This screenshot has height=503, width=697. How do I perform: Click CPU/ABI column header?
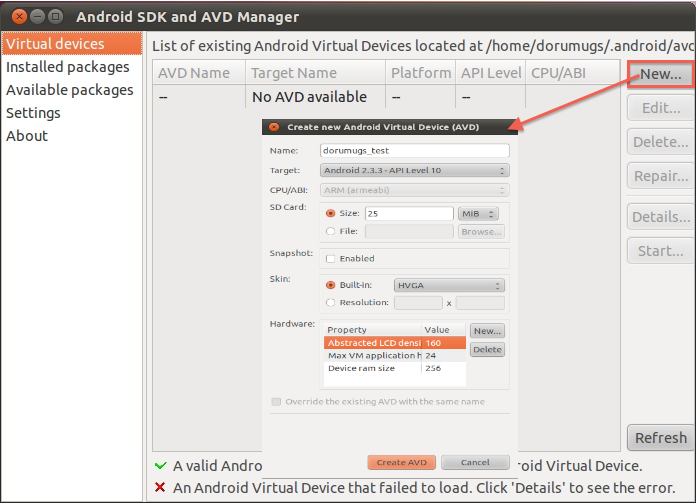[x=573, y=72]
